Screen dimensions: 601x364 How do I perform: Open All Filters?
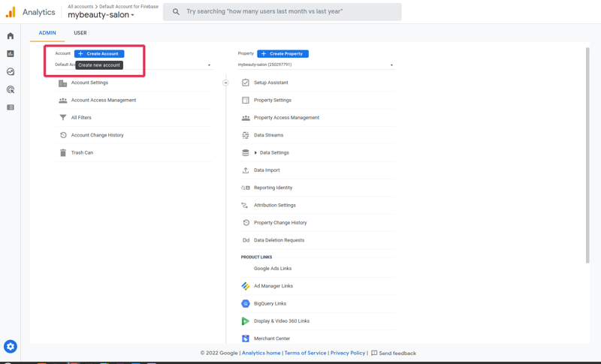point(81,118)
